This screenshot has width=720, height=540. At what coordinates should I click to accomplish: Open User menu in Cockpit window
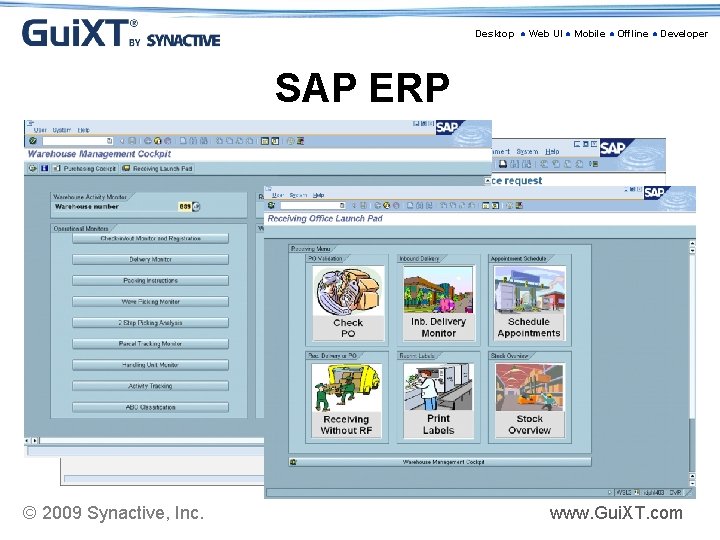click(40, 130)
